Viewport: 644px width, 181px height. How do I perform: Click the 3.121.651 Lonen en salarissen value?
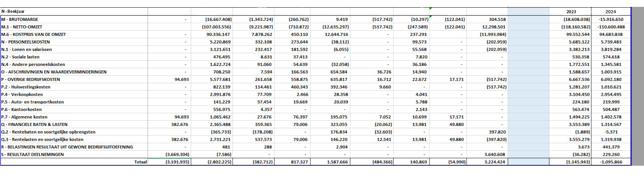(219, 49)
